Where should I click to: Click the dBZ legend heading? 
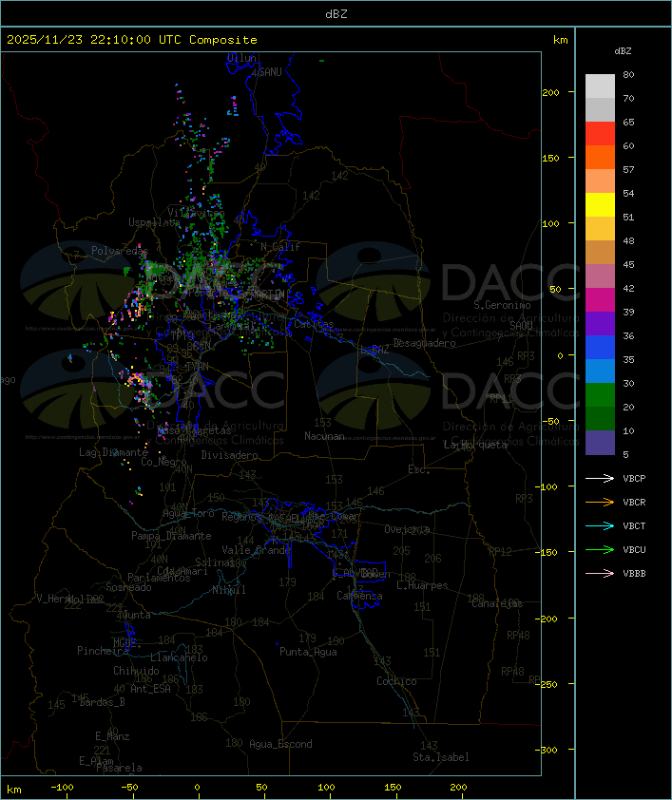(x=623, y=51)
